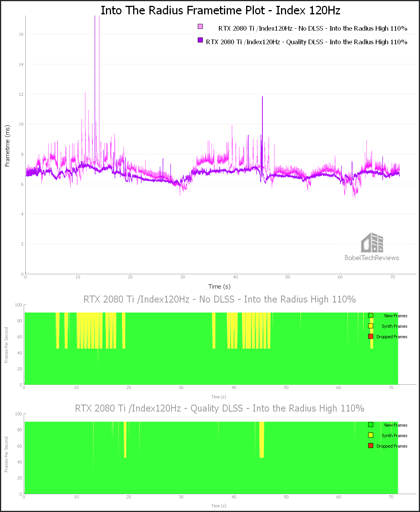Viewport: 420px width, 512px height.
Task: Click the main plot title Into The Radius Frametime Plot
Action: pos(220,10)
